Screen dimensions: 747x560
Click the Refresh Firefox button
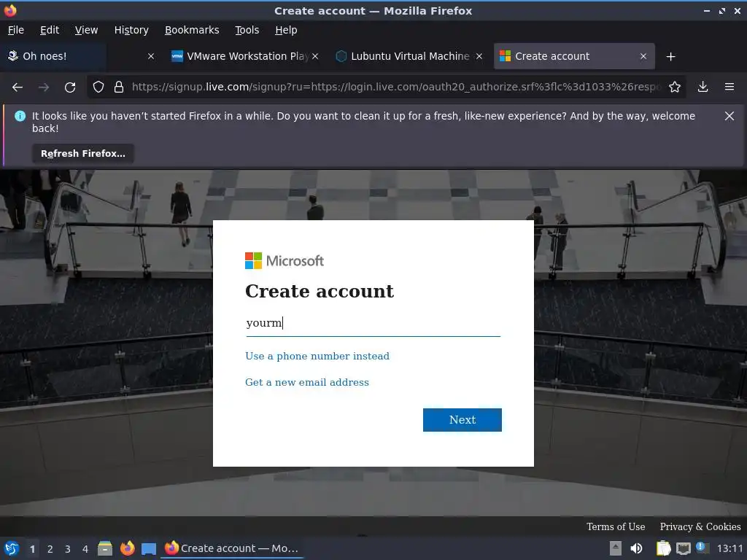[83, 154]
